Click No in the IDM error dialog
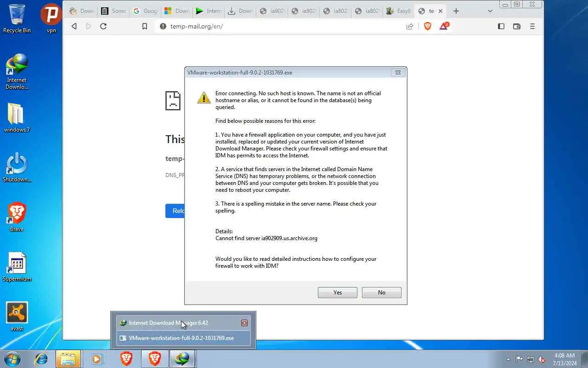Image resolution: width=588 pixels, height=368 pixels. pyautogui.click(x=381, y=293)
